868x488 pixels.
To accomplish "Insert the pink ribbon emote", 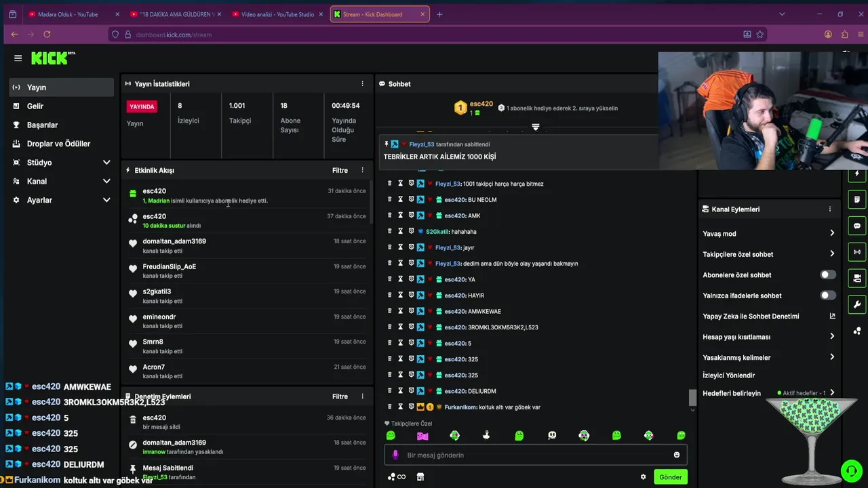I will coord(422,436).
